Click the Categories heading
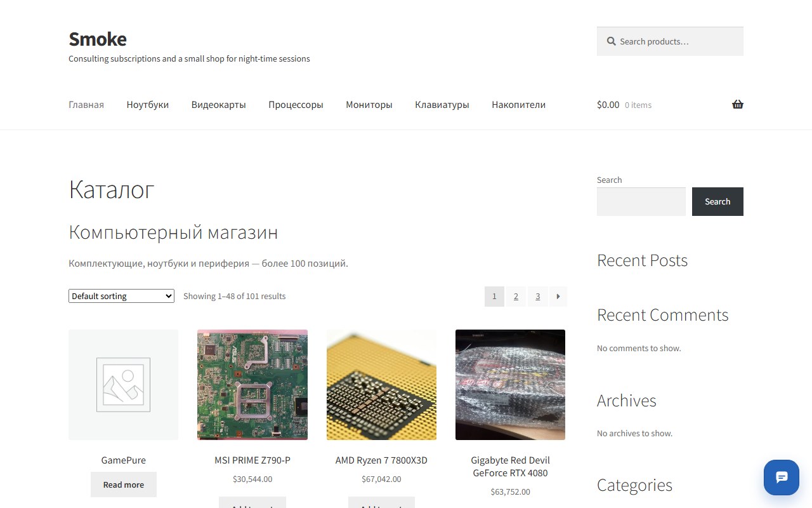The image size is (812, 508). (x=634, y=485)
